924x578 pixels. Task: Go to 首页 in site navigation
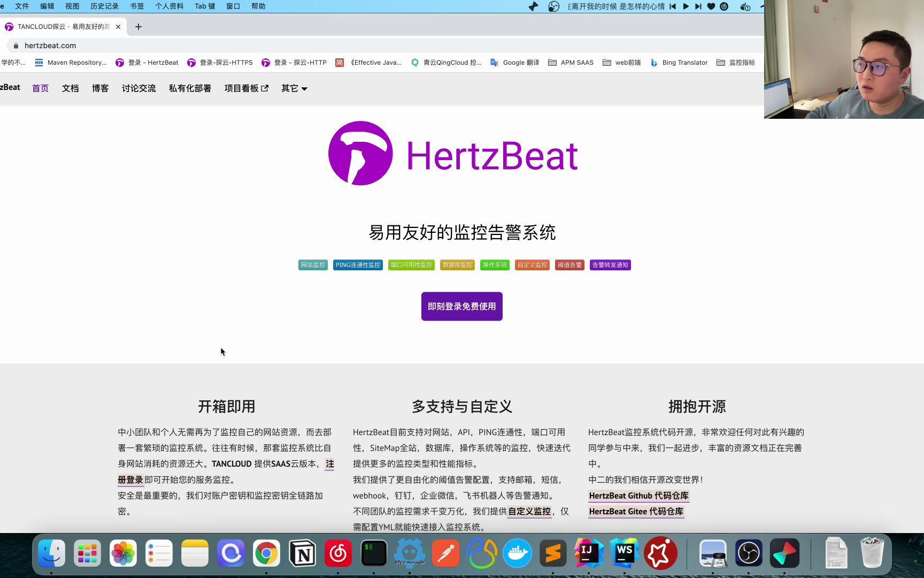40,88
